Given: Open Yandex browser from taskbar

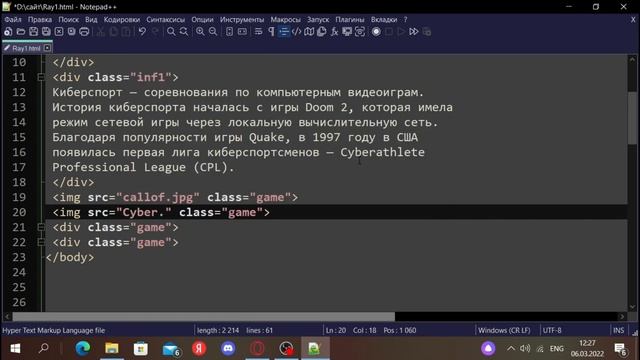Looking at the screenshot, I should (199, 349).
